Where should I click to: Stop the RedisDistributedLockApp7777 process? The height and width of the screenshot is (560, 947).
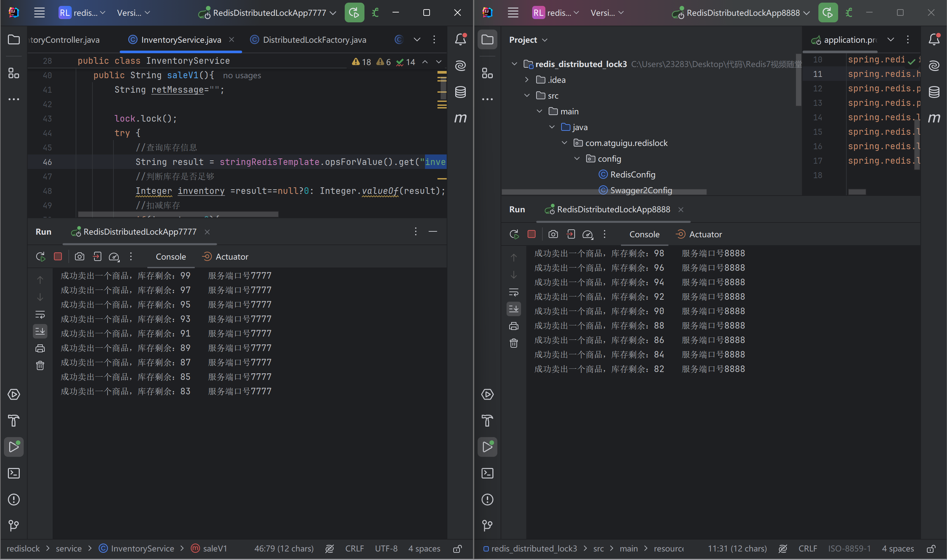pyautogui.click(x=58, y=257)
